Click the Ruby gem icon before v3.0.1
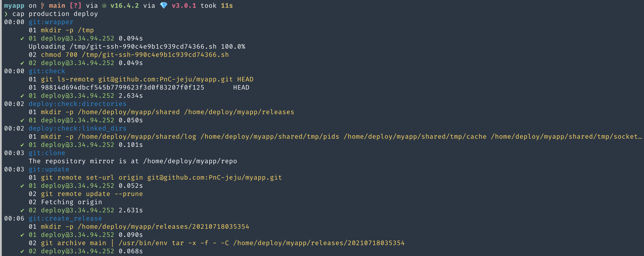Screen dimensions: 644x256 [164, 5]
